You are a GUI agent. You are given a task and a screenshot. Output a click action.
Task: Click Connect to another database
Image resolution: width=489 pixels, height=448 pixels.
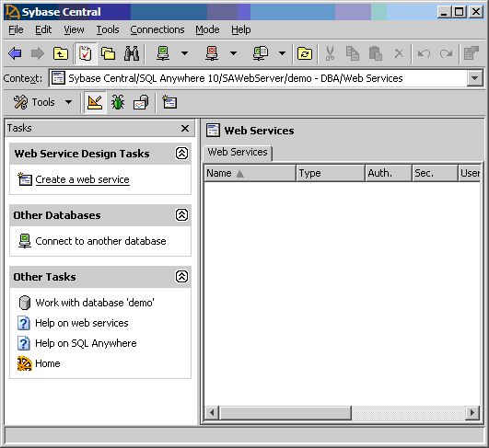pos(100,241)
